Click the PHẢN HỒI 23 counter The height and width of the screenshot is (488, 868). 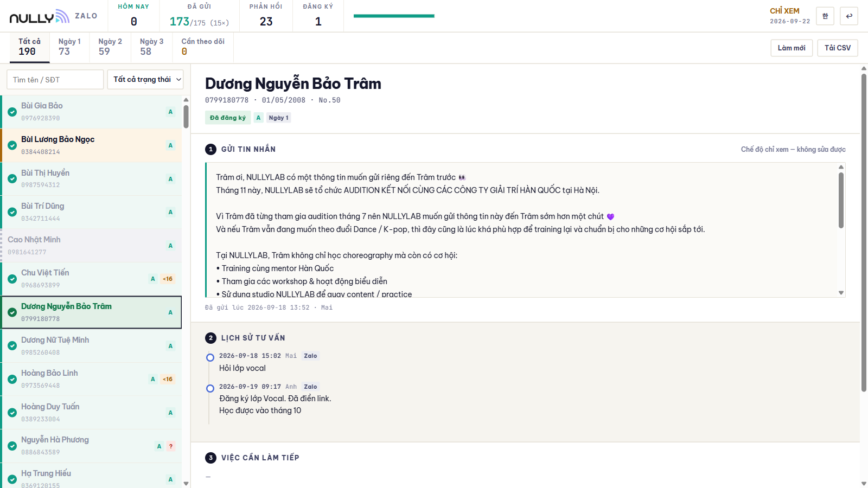point(266,16)
